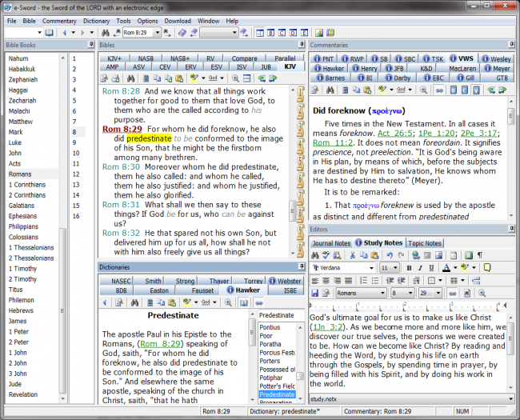This screenshot has width=520, height=420.
Task: Click paste icon in Bibles toolbar
Action: pos(179,78)
